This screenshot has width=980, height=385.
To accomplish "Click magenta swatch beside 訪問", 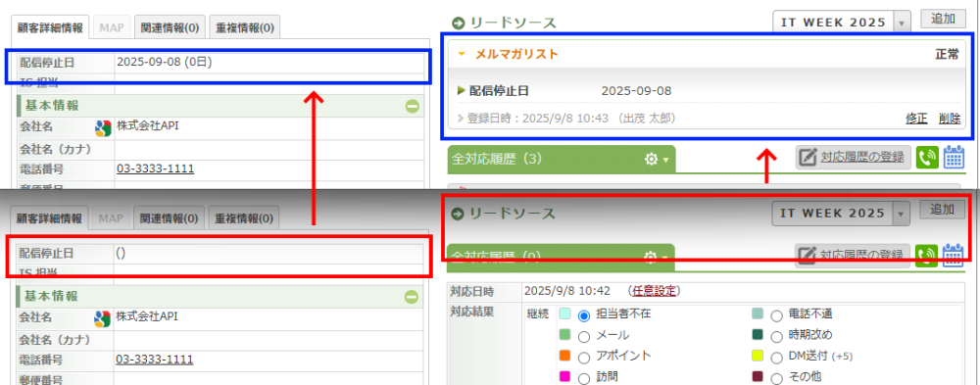I will [x=564, y=376].
